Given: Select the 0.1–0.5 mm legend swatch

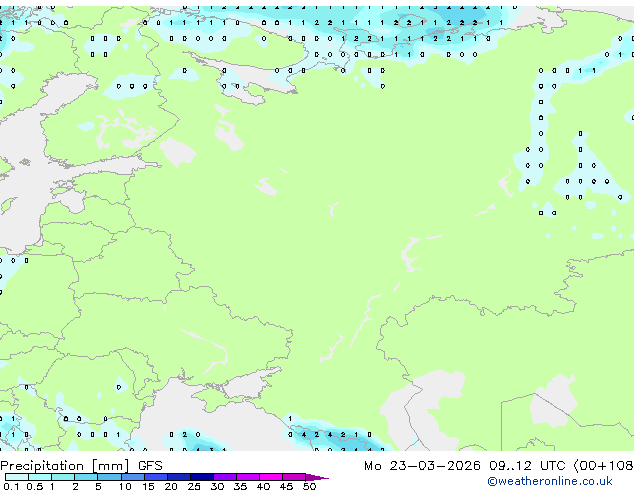Looking at the screenshot, I should (x=17, y=477).
